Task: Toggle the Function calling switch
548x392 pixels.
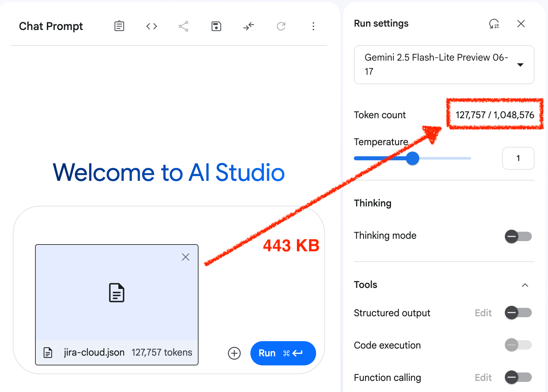Action: tap(518, 377)
